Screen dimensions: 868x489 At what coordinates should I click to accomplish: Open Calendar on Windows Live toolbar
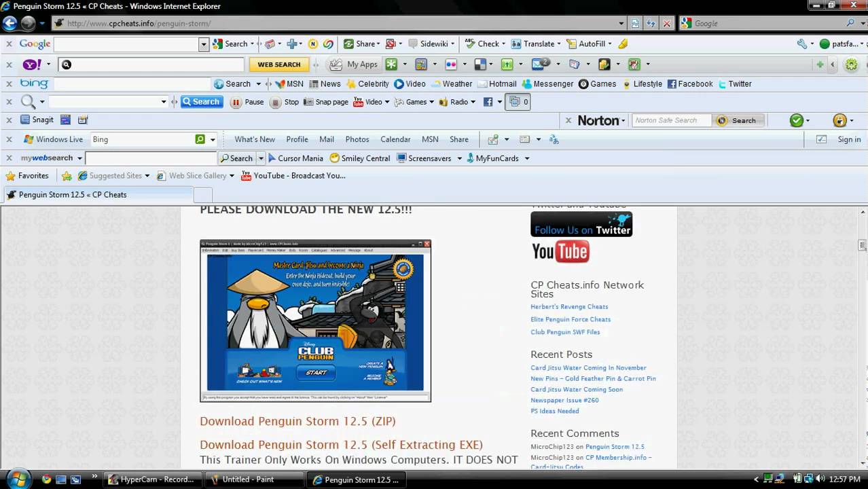[x=395, y=139]
